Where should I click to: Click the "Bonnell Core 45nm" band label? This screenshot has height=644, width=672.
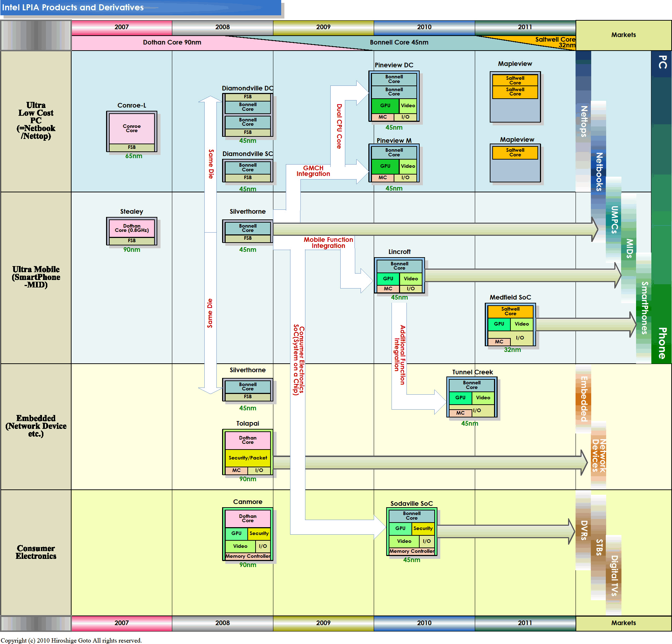click(x=399, y=42)
